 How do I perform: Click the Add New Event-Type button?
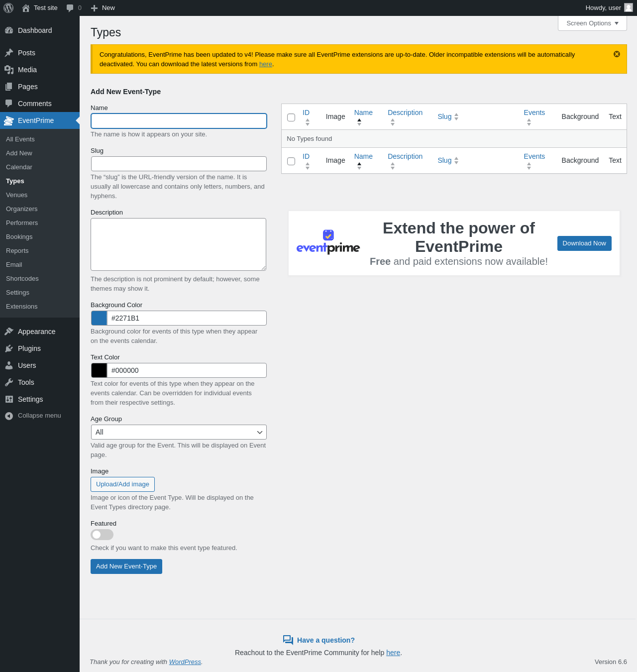tap(126, 566)
